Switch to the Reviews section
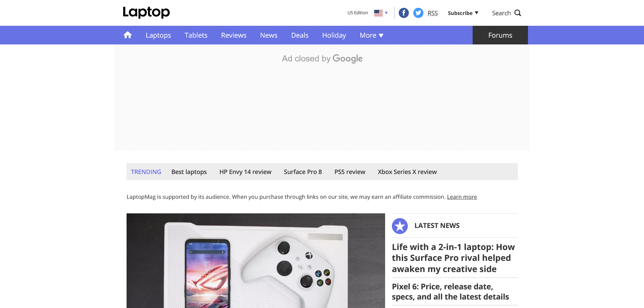 (233, 35)
